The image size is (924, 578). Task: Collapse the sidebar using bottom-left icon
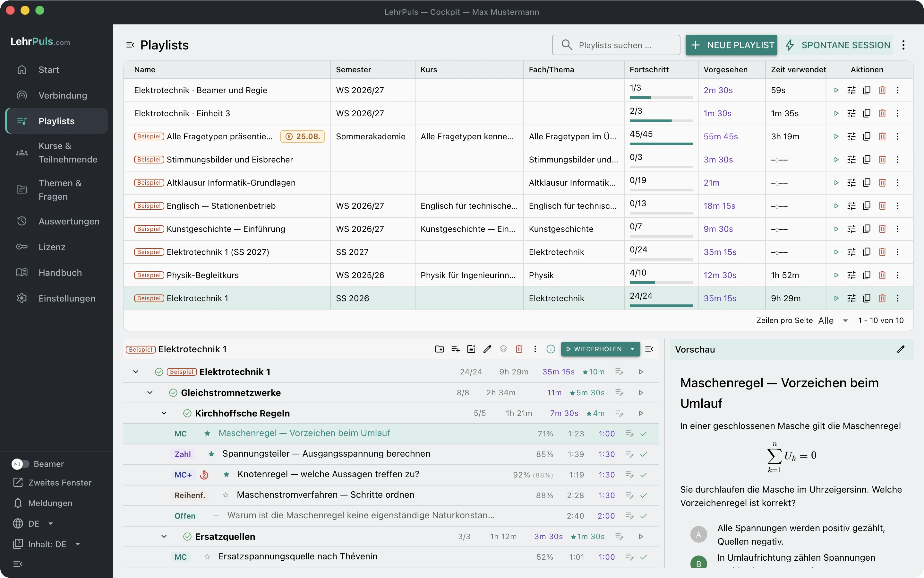click(x=18, y=564)
